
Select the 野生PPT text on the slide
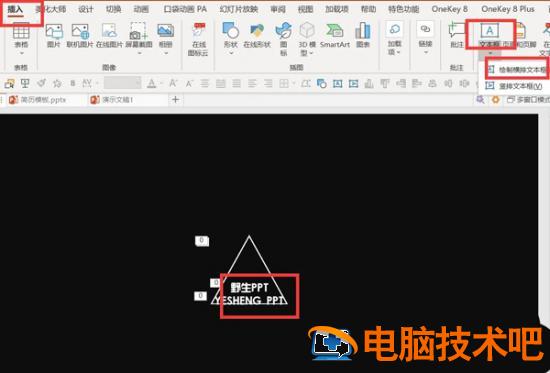pyautogui.click(x=250, y=288)
